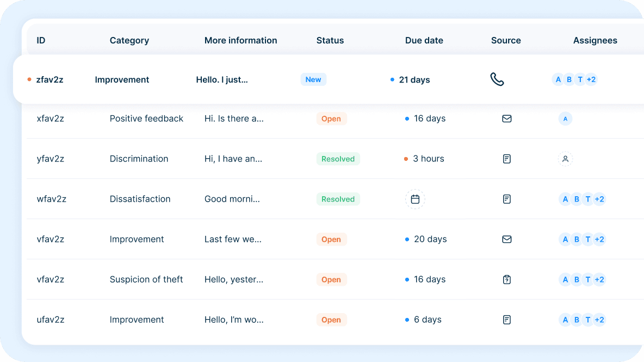Expand the +2 assignees on zfav2z row
The height and width of the screenshot is (362, 644).
point(591,79)
